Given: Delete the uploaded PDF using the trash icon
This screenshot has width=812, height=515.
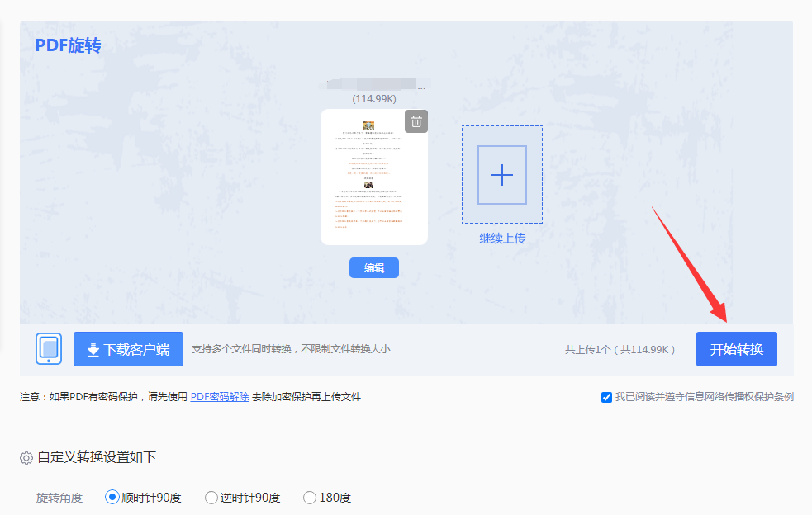Looking at the screenshot, I should (416, 120).
